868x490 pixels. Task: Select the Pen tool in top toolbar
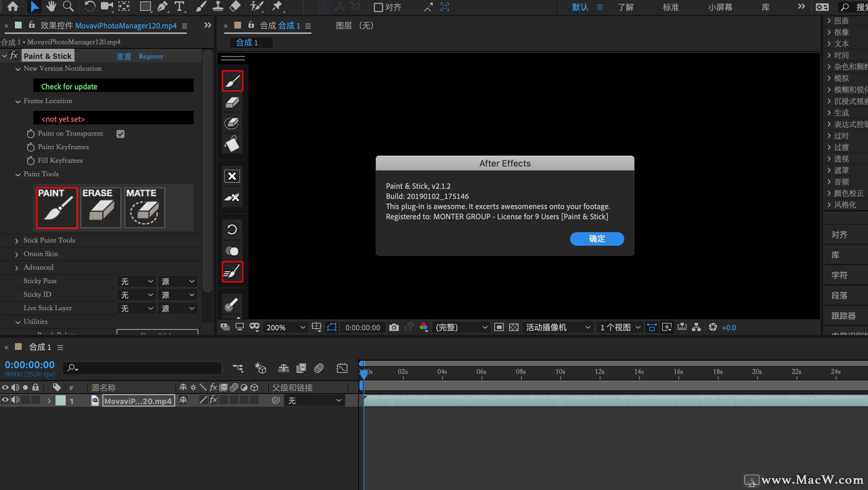[x=162, y=6]
